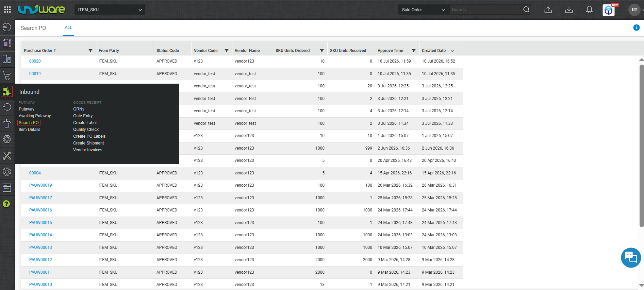Click the blue info icon
This screenshot has height=290, width=644.
click(636, 28)
